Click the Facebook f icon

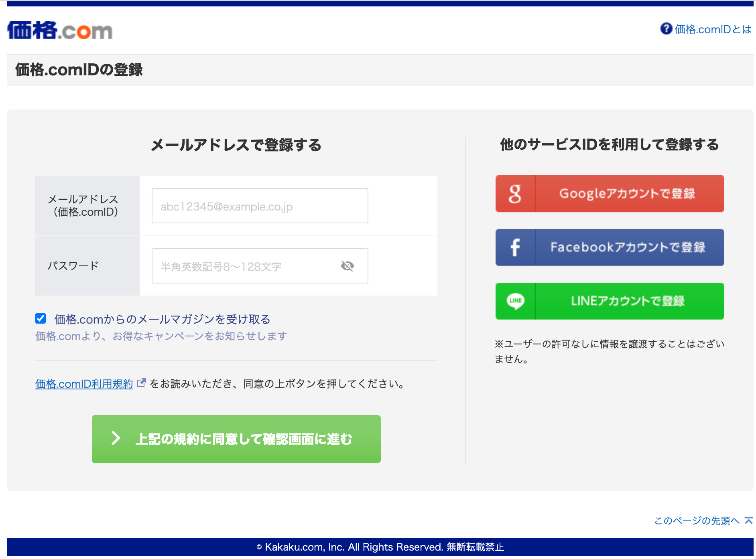(x=515, y=247)
